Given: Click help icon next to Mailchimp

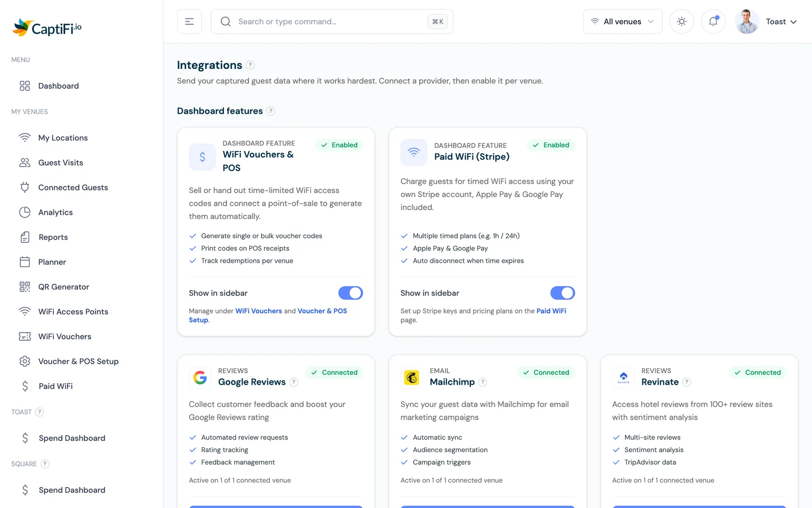Looking at the screenshot, I should 483,382.
